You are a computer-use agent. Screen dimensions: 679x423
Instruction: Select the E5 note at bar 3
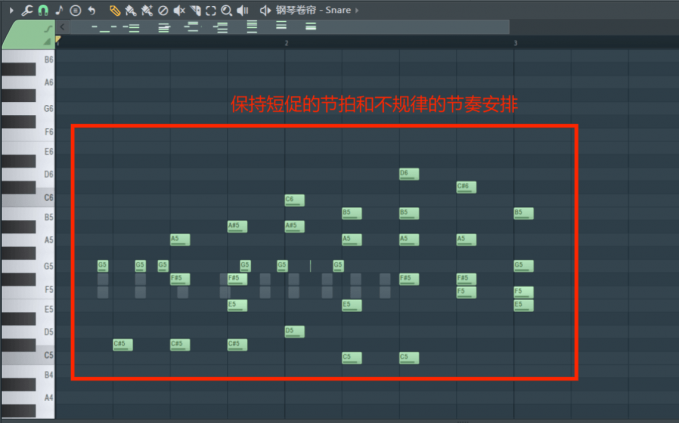pyautogui.click(x=524, y=305)
